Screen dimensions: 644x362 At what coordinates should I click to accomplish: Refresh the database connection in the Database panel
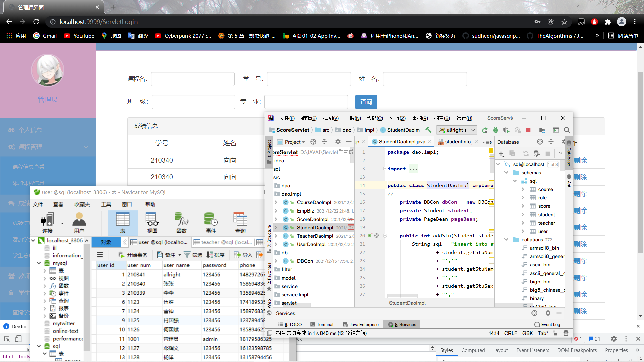(525, 154)
